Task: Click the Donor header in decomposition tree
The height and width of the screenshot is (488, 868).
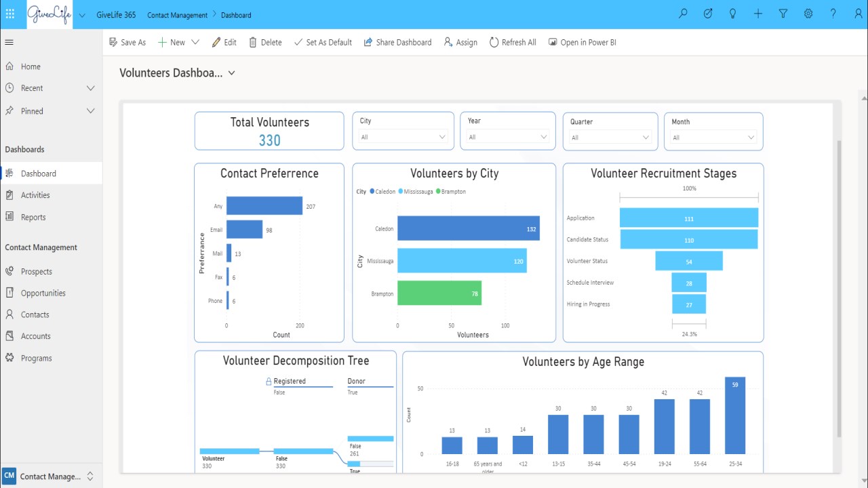Action: point(357,382)
